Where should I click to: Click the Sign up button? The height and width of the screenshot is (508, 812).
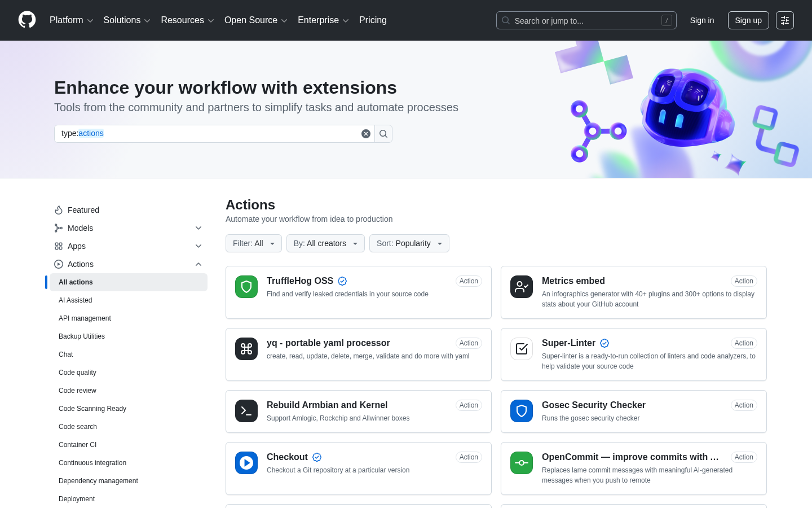[748, 20]
